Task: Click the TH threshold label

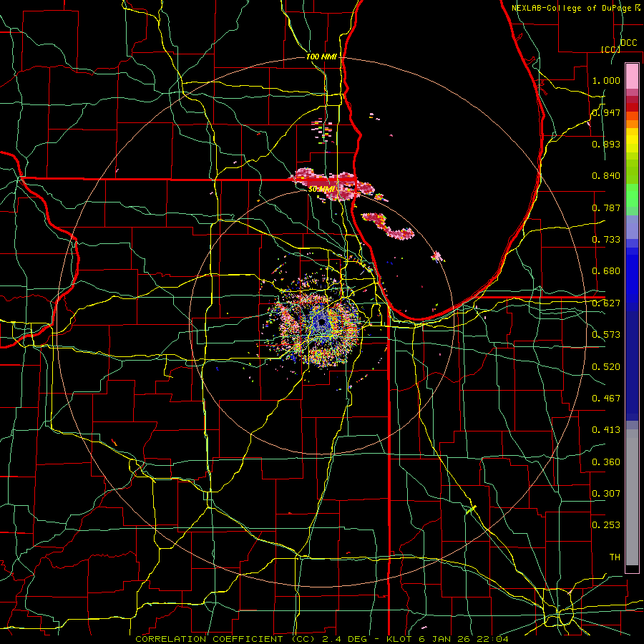Action: 615,557
